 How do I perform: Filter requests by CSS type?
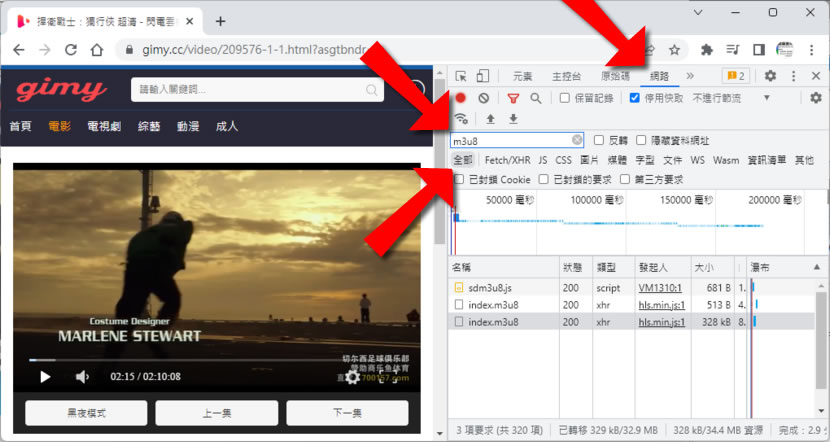tap(563, 160)
